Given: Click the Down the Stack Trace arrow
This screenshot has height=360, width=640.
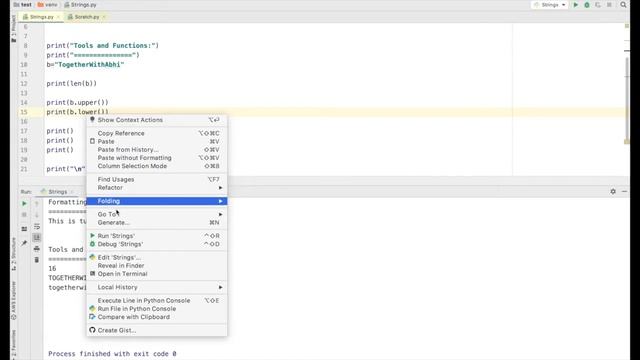Looking at the screenshot, I should point(37,215).
